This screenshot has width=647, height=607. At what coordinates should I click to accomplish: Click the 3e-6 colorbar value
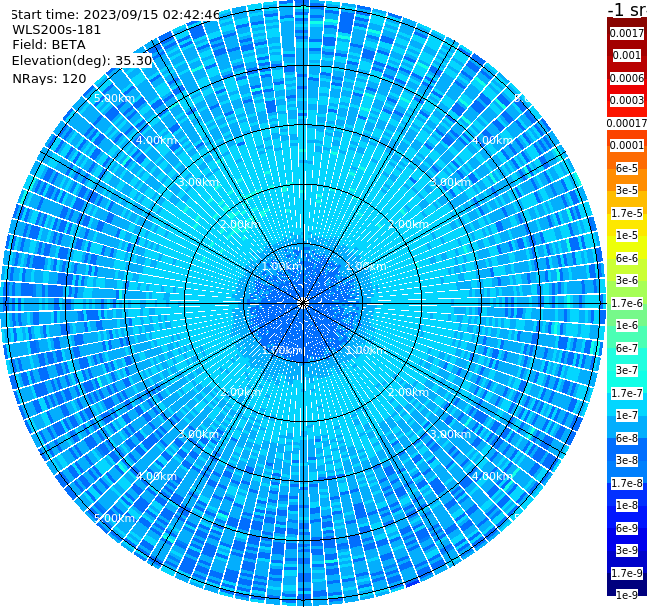point(627,280)
